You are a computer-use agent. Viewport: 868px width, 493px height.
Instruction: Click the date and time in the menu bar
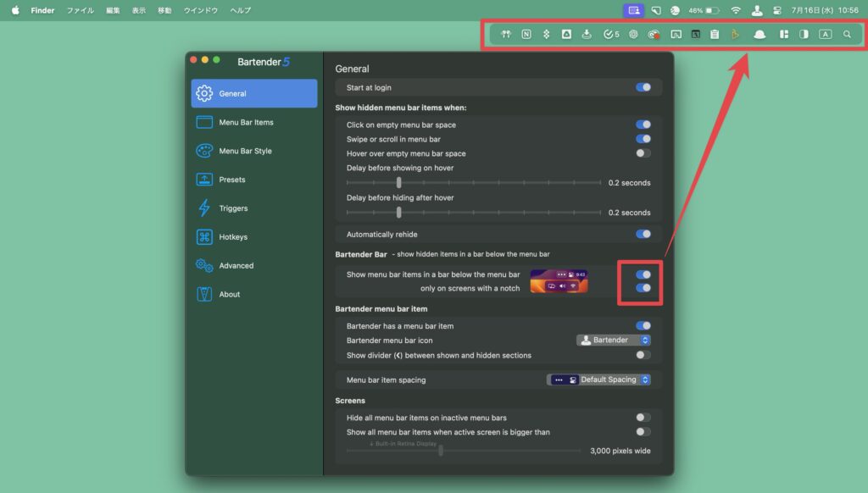825,10
